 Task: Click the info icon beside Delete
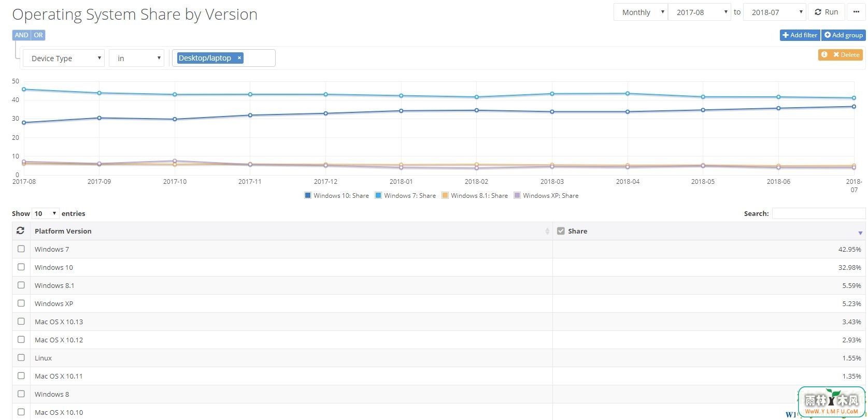(x=824, y=55)
